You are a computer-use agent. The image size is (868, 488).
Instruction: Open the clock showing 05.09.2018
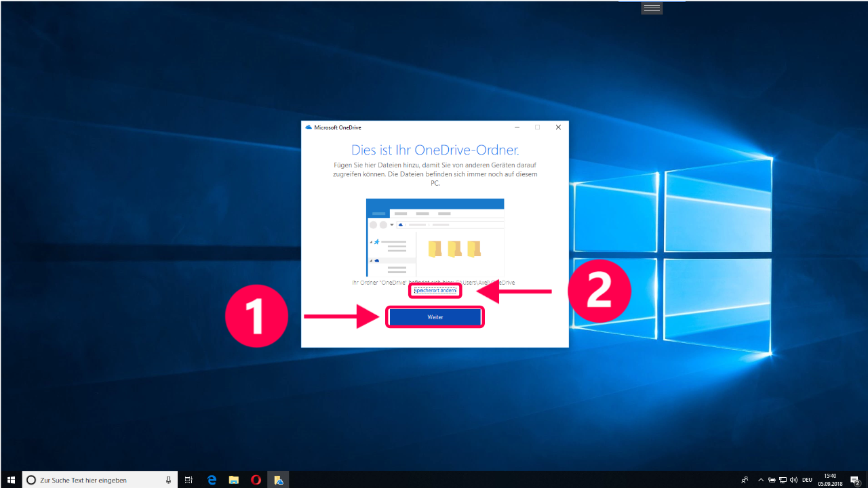pyautogui.click(x=830, y=480)
